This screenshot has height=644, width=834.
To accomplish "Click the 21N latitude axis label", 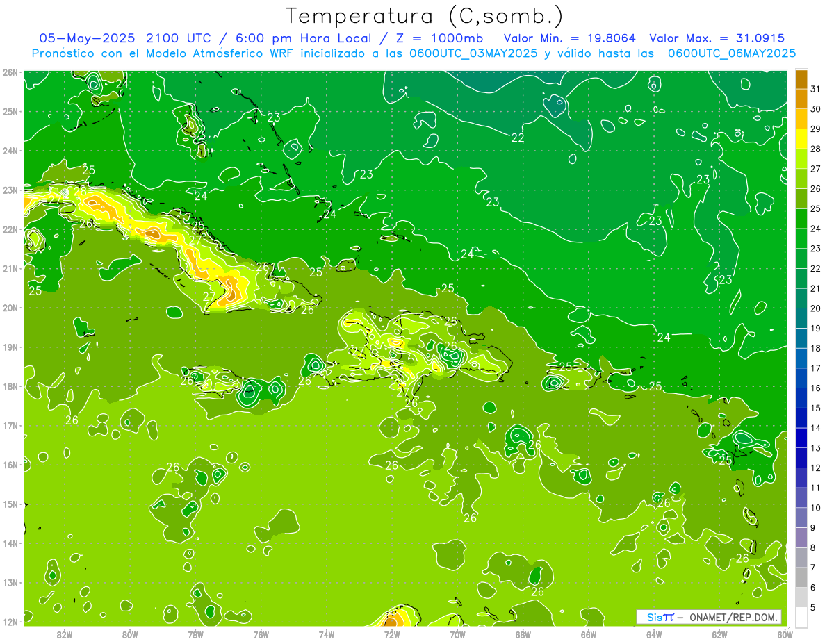I will coord(10,268).
